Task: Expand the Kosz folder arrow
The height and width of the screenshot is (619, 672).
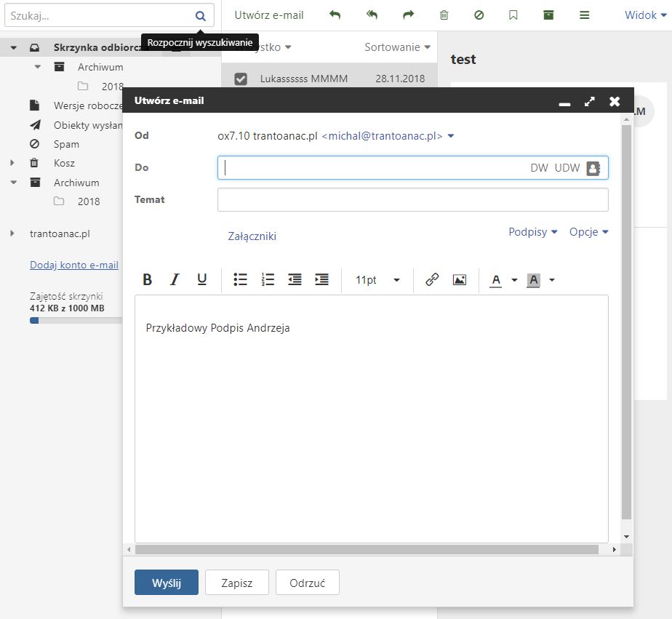Action: click(12, 163)
